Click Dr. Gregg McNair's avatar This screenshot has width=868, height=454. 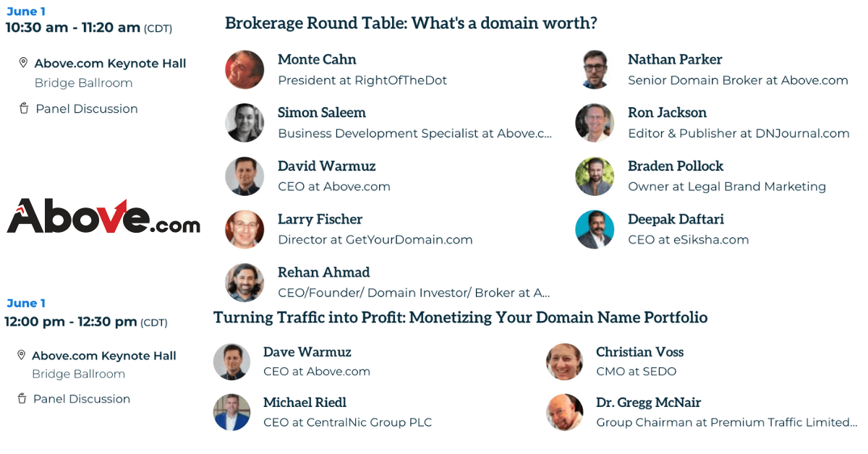tap(564, 412)
